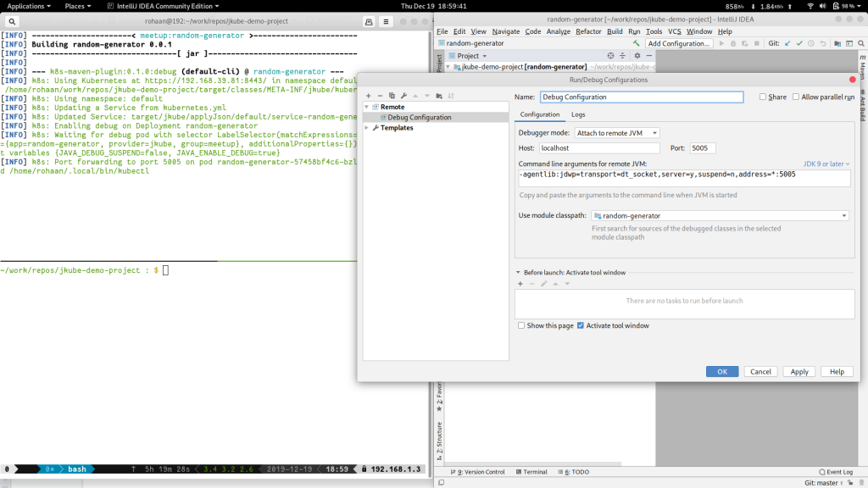
Task: Click the Git Update Project arrow icon
Action: 787,43
